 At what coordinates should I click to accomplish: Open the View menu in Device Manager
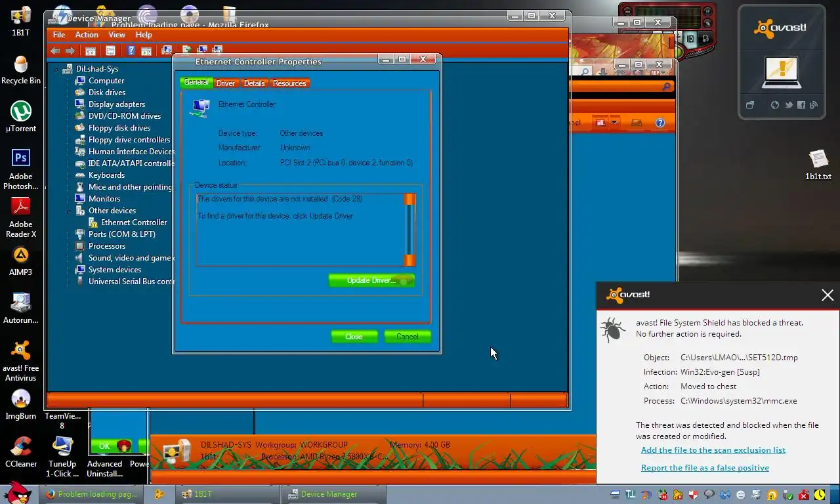point(117,35)
